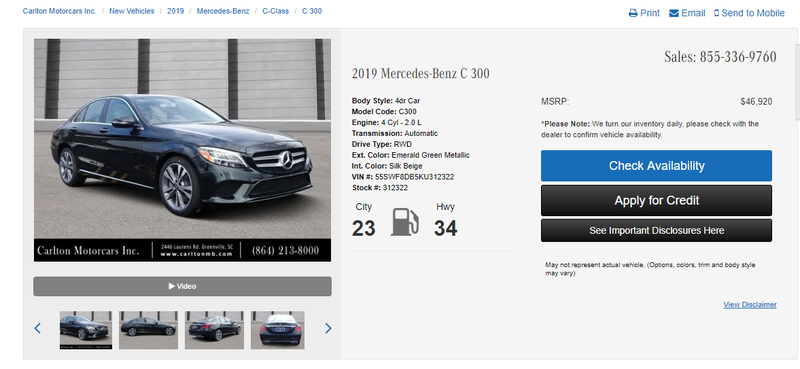Click the Hwy 34 mpg value
The height and width of the screenshot is (369, 800).
(x=445, y=228)
